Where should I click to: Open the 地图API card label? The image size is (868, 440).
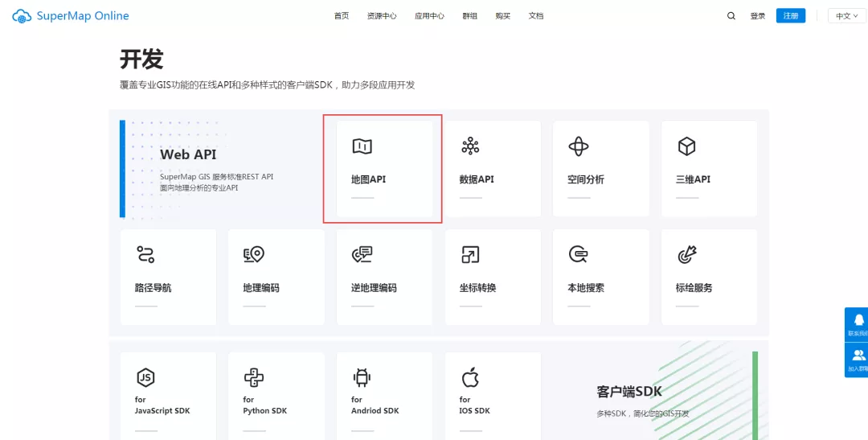point(369,179)
